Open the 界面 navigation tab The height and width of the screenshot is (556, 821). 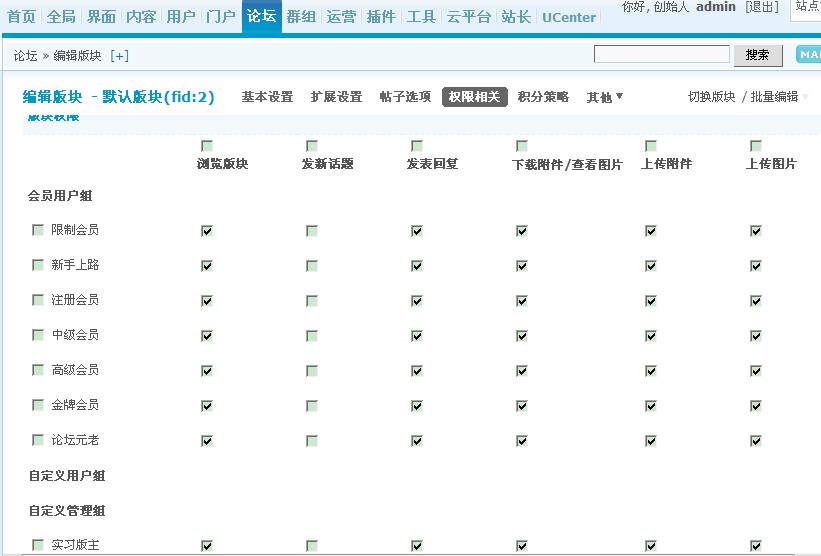pos(101,17)
